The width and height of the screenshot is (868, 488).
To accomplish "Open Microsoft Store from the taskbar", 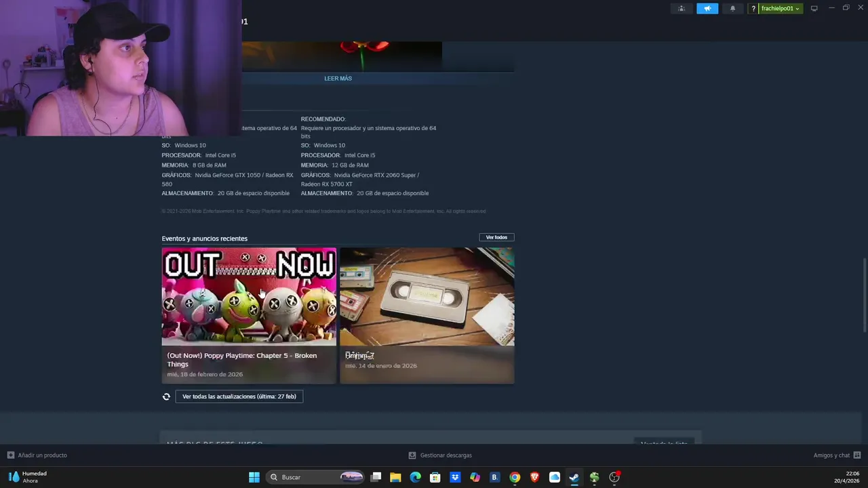I will tap(435, 477).
